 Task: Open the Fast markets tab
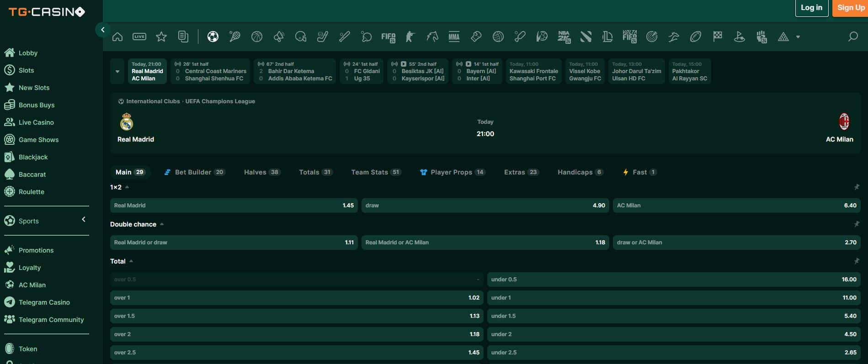click(639, 172)
